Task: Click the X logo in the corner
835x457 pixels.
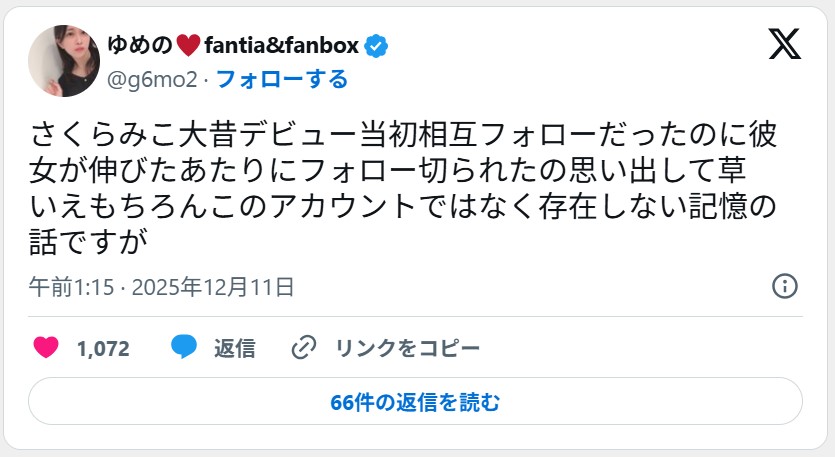Action: (784, 44)
